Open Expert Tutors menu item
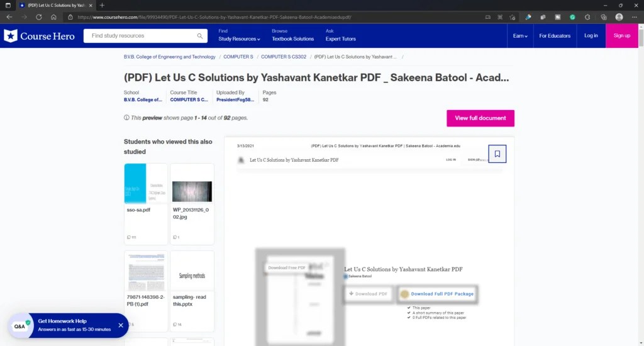This screenshot has height=346, width=644. pyautogui.click(x=340, y=39)
